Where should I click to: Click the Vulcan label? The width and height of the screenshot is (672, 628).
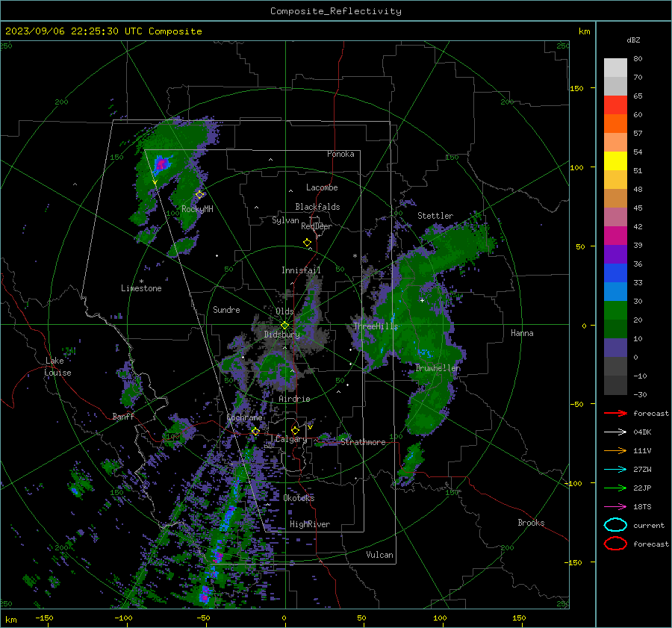pos(379,555)
